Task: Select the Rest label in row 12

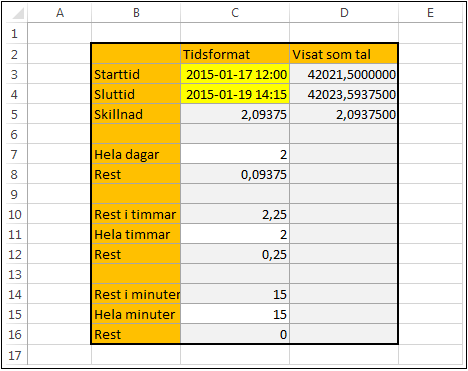Action: tap(136, 254)
